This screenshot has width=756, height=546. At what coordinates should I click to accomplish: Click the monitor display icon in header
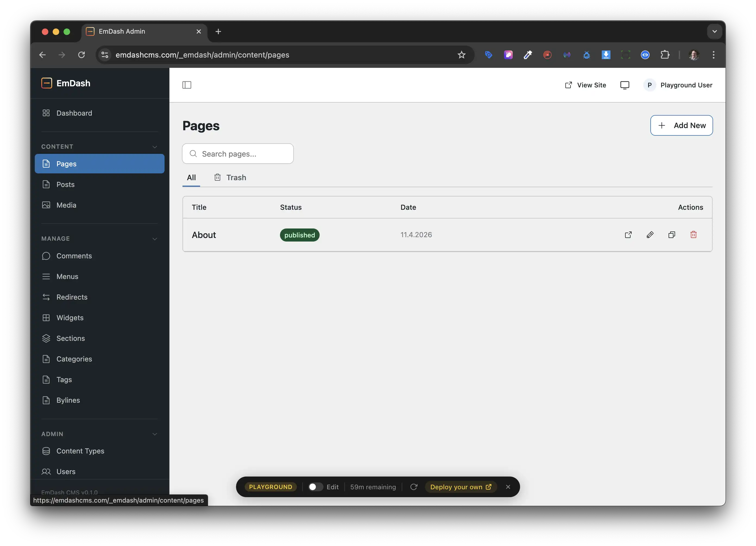[x=625, y=85]
